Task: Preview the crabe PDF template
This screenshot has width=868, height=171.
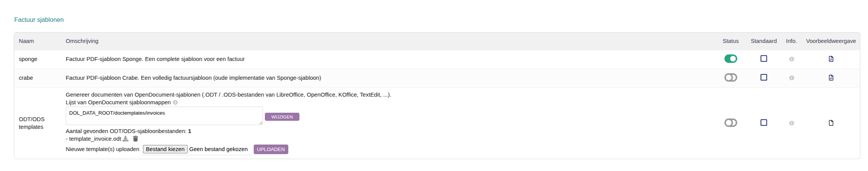Action: click(831, 78)
